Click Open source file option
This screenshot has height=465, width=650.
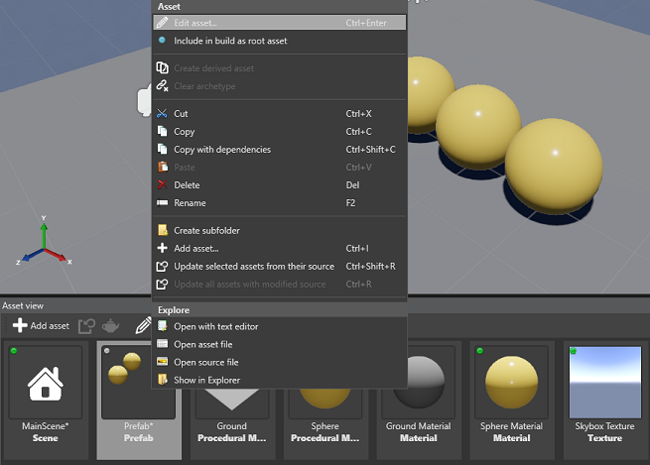[x=206, y=362]
